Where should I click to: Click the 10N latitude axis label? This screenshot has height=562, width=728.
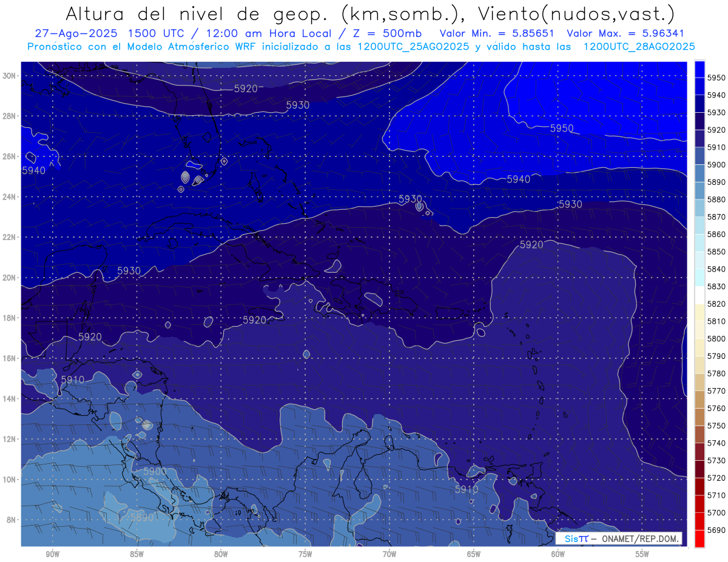[9, 480]
